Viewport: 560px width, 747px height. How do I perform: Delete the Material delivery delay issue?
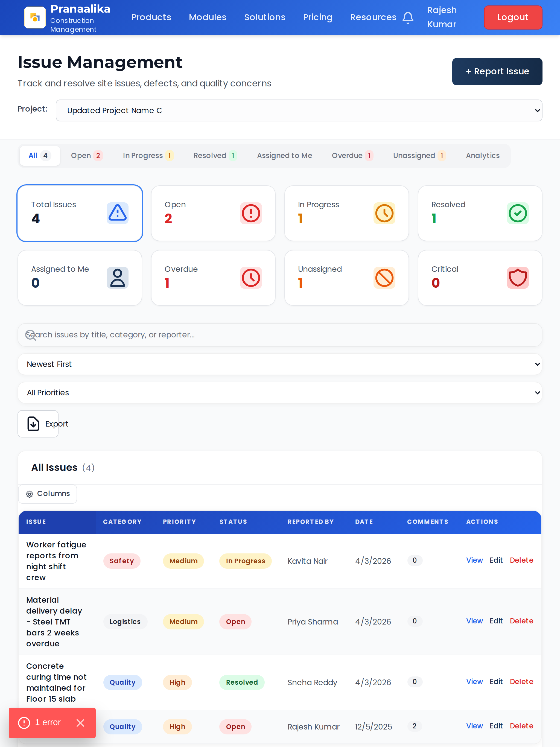[521, 621]
